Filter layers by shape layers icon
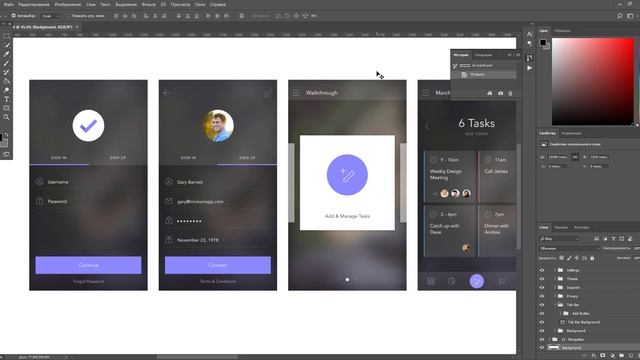 point(622,239)
